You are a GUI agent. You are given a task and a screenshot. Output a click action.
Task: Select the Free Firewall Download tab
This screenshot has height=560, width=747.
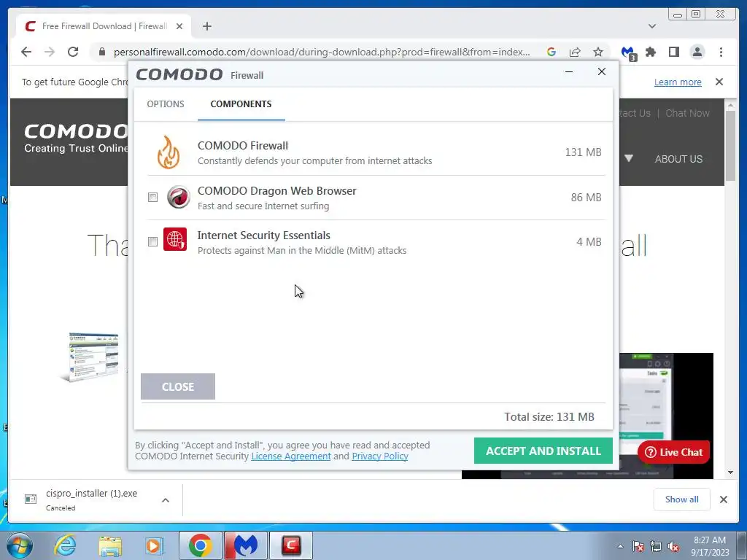tap(104, 26)
